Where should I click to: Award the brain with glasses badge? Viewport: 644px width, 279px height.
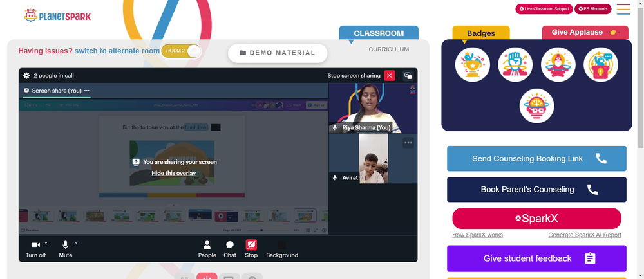[536, 105]
